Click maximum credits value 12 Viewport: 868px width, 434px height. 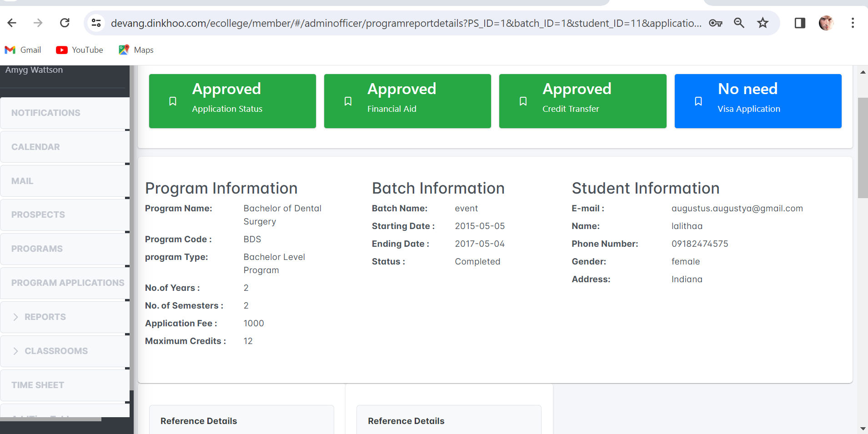coord(248,341)
